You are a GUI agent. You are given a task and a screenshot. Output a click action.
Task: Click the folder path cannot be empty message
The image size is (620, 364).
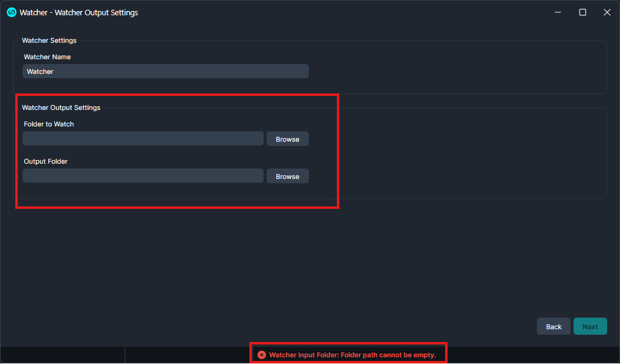(x=352, y=355)
